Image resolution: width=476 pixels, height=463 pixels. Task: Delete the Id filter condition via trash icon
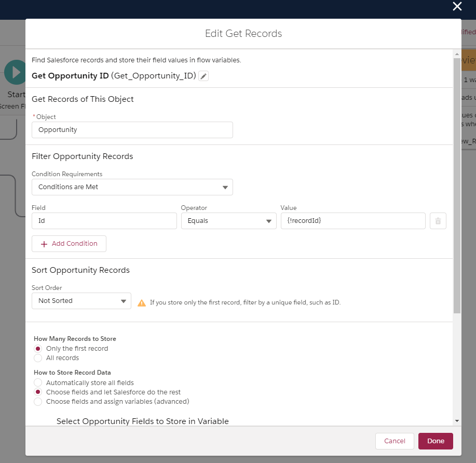pos(438,221)
